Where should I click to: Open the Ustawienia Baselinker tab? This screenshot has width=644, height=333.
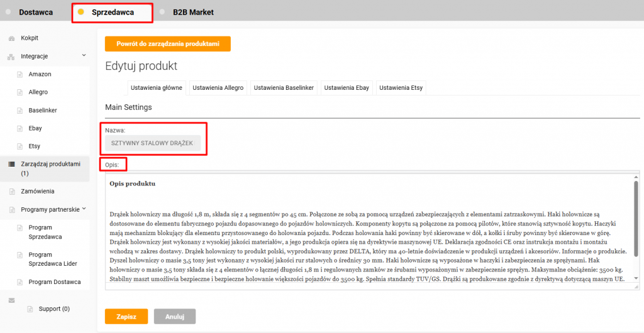[x=284, y=88]
